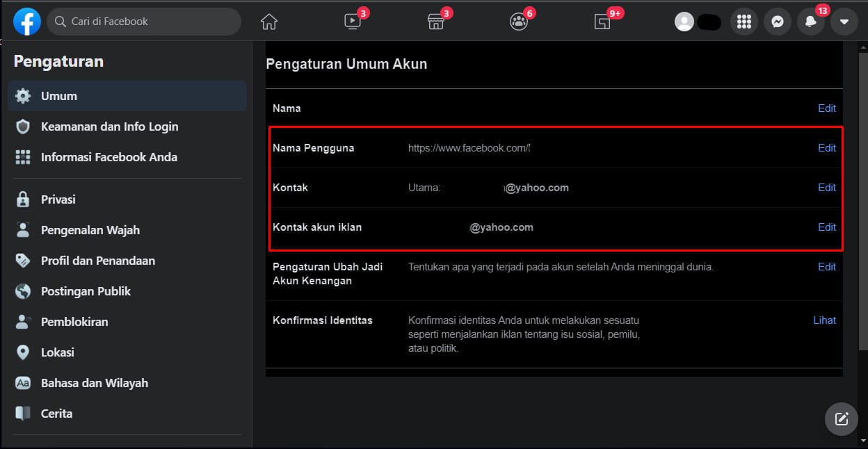The height and width of the screenshot is (449, 868).
Task: Open Privasi settings section
Action: [58, 199]
